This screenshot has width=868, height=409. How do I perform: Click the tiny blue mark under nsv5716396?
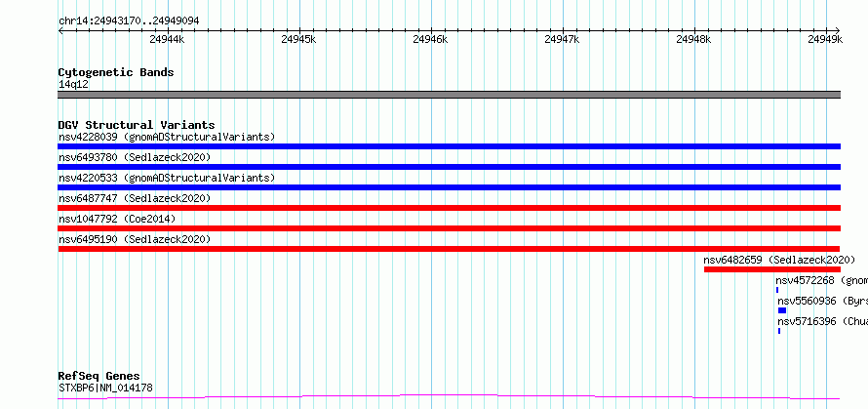click(x=779, y=331)
